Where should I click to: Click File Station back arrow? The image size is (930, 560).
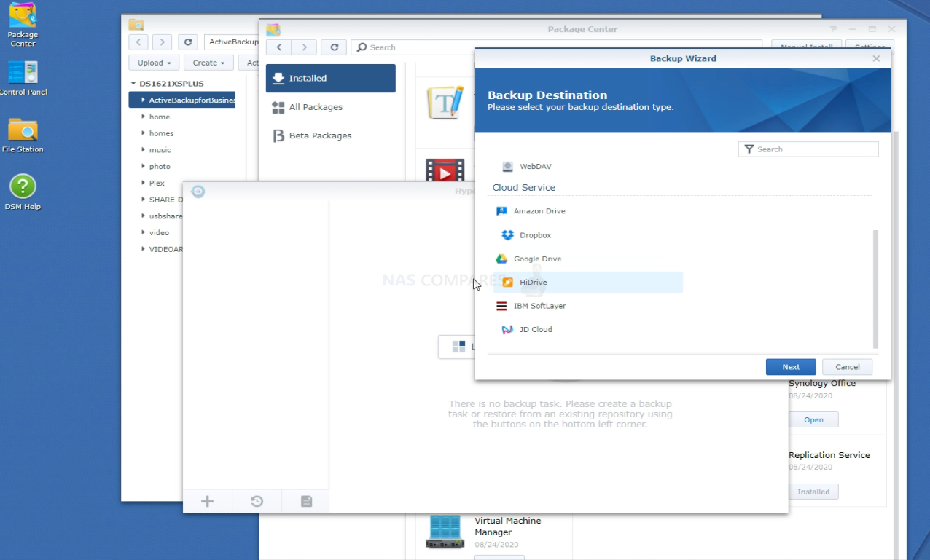(138, 42)
